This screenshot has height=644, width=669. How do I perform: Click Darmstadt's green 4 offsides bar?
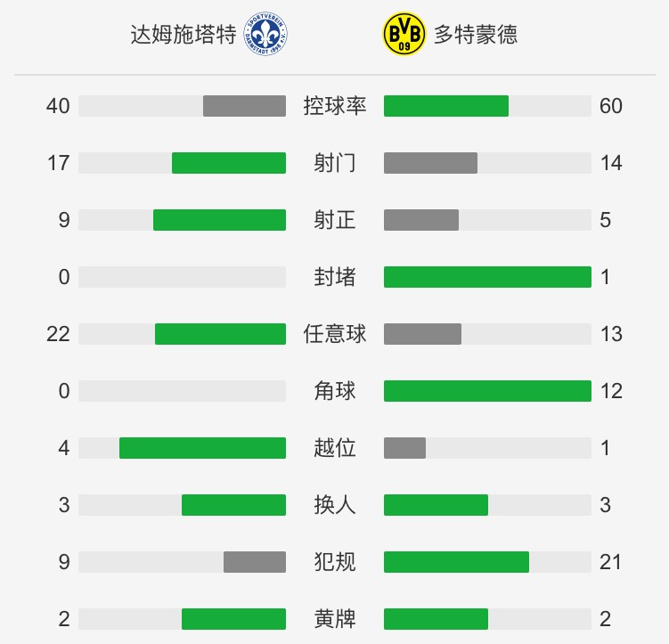click(203, 448)
